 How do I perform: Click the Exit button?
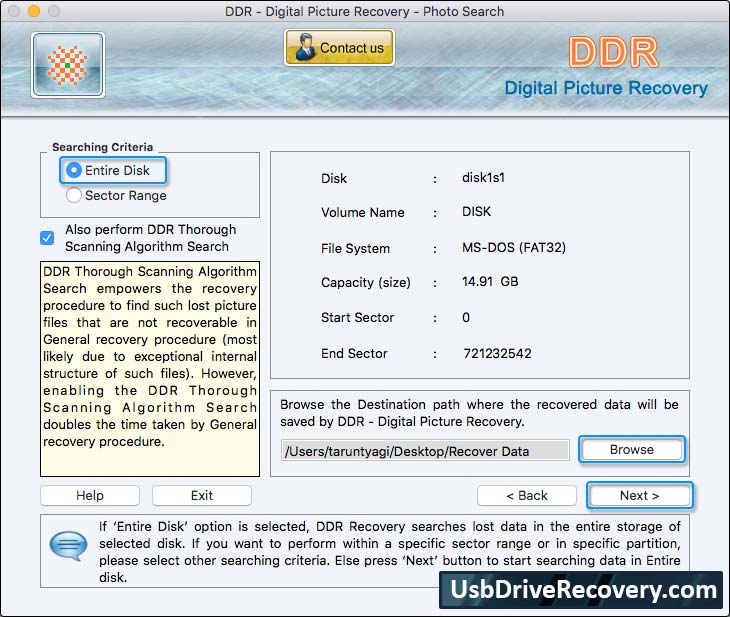click(x=202, y=495)
